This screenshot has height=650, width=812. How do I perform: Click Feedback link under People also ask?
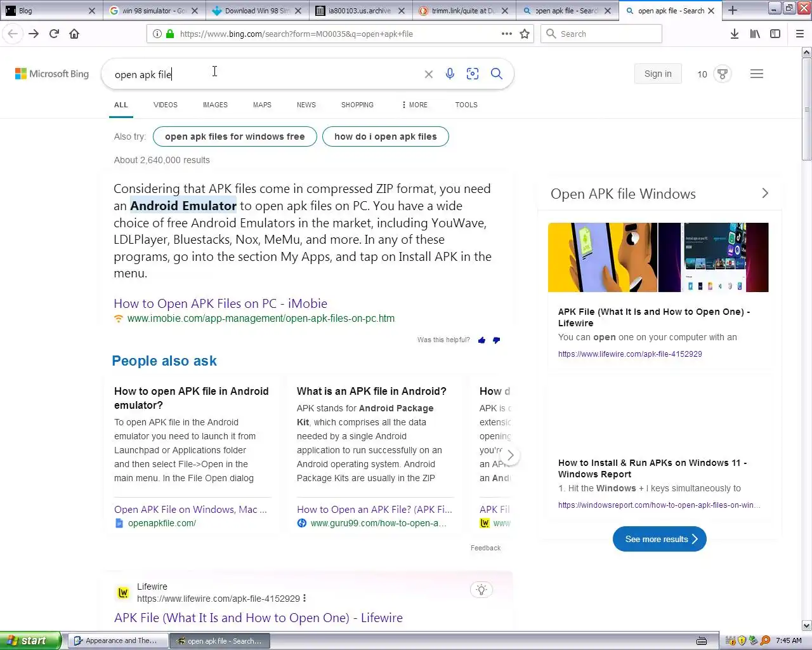click(x=485, y=548)
